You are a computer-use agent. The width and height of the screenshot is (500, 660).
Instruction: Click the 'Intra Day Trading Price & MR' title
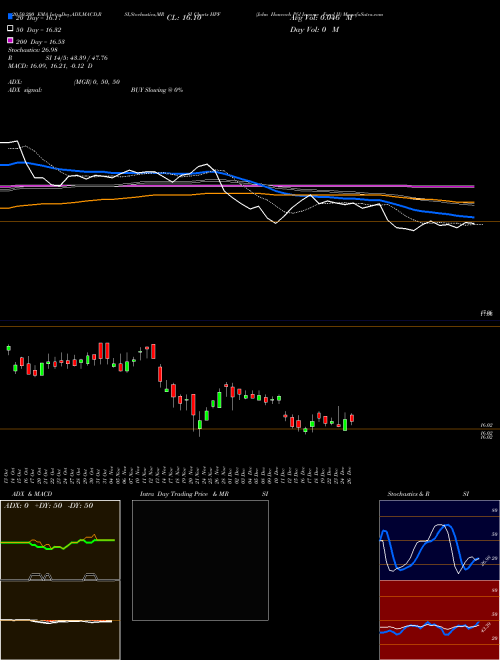(x=184, y=494)
